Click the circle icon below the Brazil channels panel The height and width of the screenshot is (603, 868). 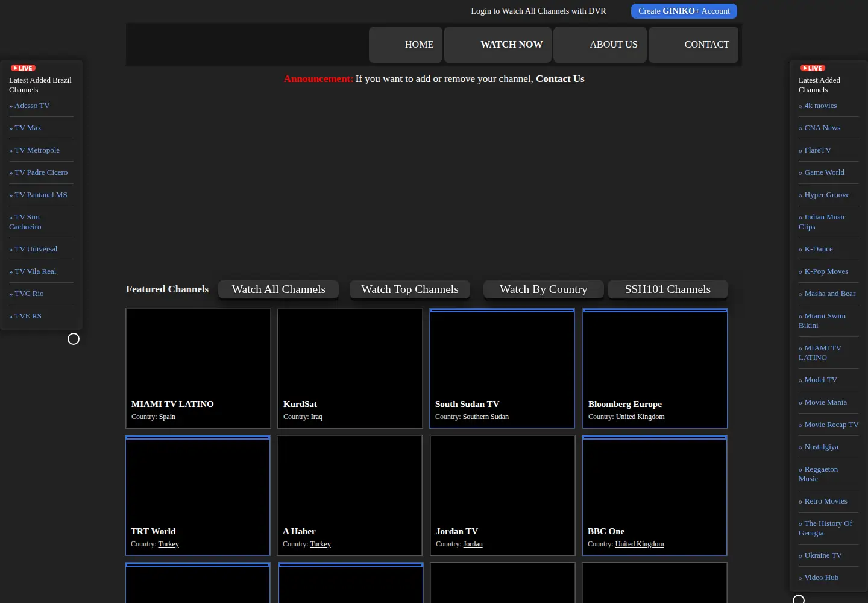point(74,339)
